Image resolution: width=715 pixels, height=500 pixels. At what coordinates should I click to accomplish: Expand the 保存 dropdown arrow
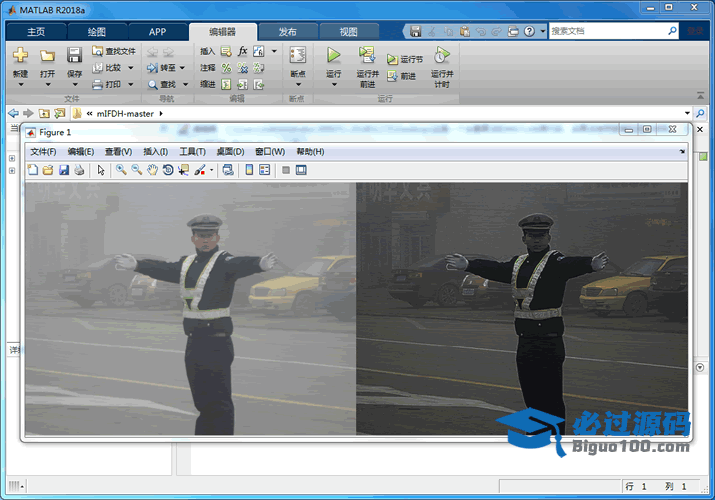[74, 85]
